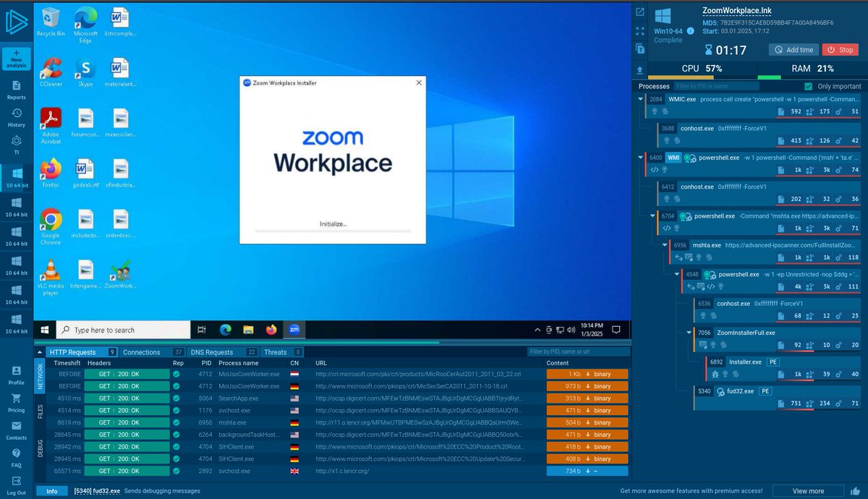This screenshot has width=868, height=499.
Task: Click the upload icon in the top panel
Action: (640, 69)
